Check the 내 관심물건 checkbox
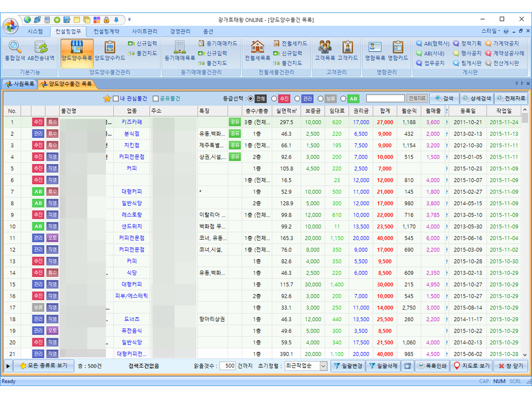This screenshot has width=532, height=399. point(116,98)
